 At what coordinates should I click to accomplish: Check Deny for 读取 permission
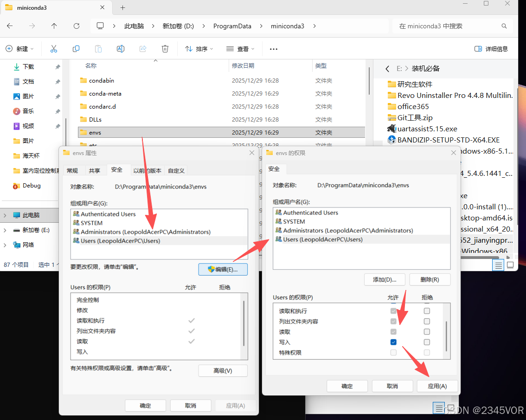427,332
